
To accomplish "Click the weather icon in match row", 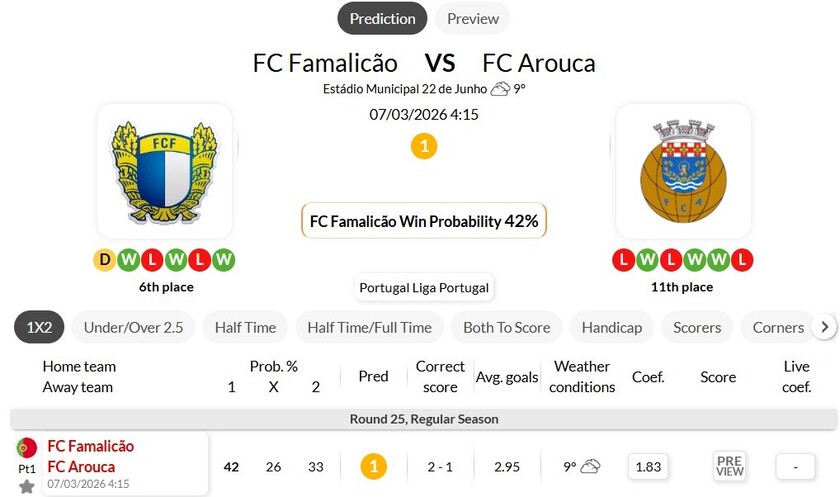I will point(590,466).
